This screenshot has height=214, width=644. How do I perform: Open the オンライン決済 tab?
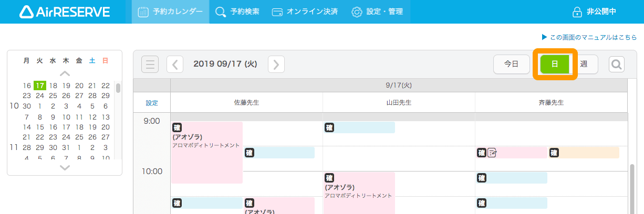[x=305, y=12]
